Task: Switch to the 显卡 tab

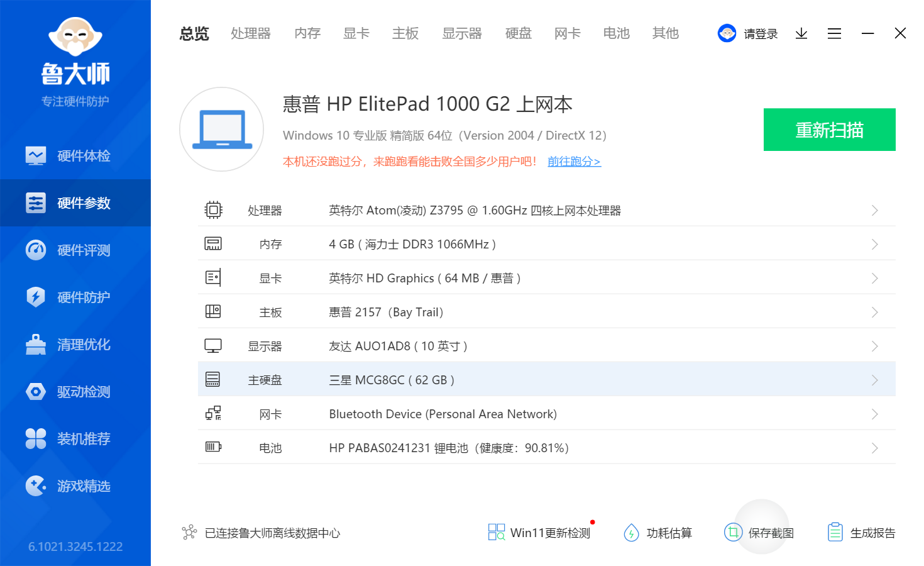Action: [x=356, y=33]
